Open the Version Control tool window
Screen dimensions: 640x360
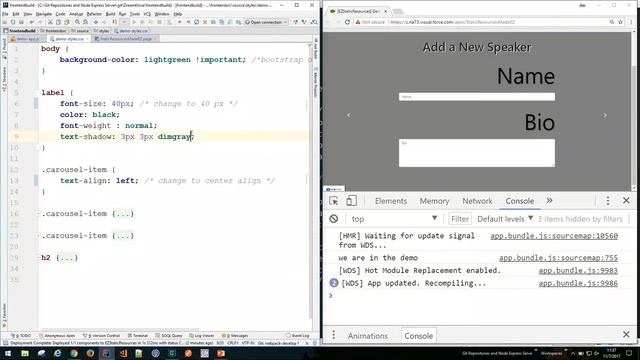pyautogui.click(x=101, y=336)
